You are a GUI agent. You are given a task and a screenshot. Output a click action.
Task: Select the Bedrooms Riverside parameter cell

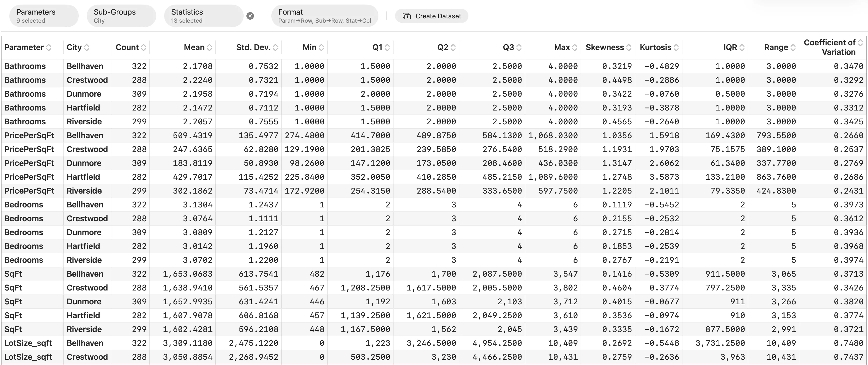pyautogui.click(x=32, y=260)
